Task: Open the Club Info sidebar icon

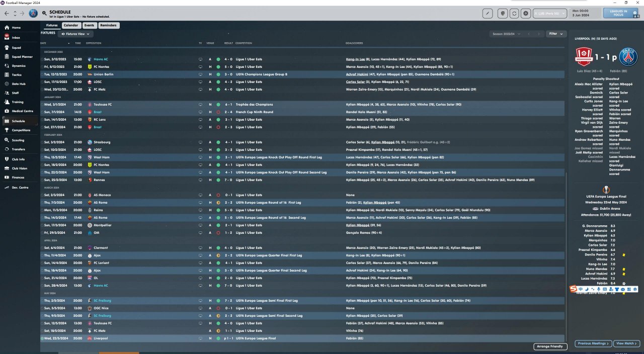Action: (7, 159)
